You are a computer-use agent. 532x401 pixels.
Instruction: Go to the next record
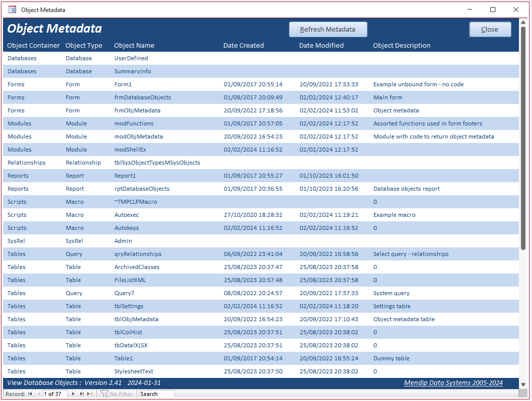(73, 394)
